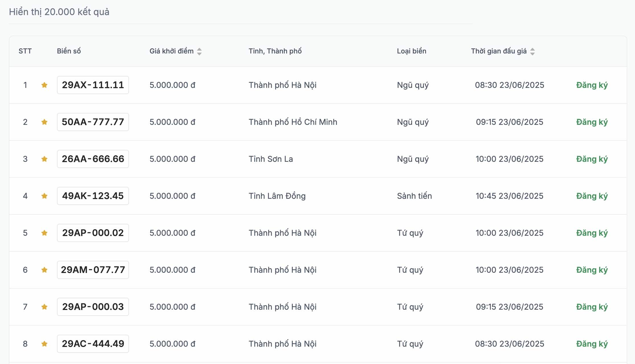Viewport: 635px width, 364px height.
Task: Toggle favorite star for plate 50AA-777.77
Action: (44, 122)
